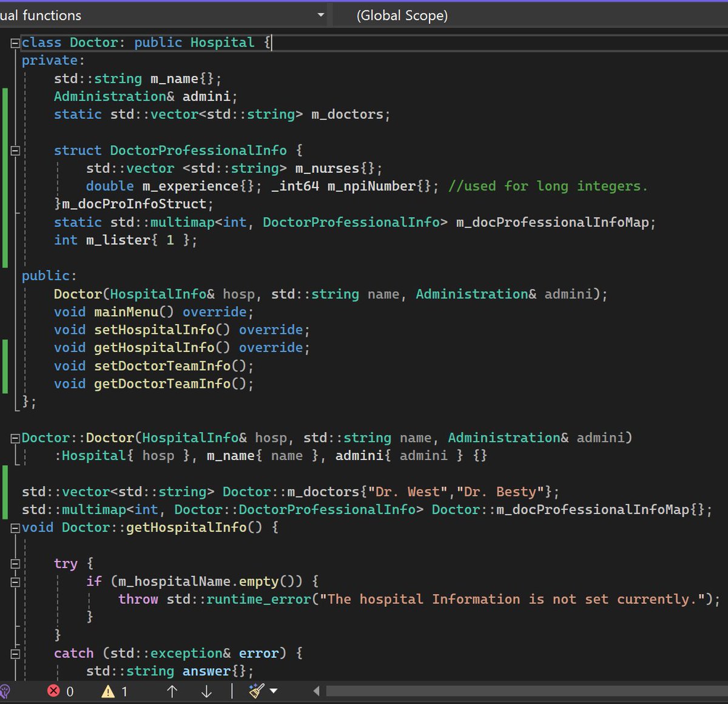Click the horizontal scrollbar track

[527, 691]
